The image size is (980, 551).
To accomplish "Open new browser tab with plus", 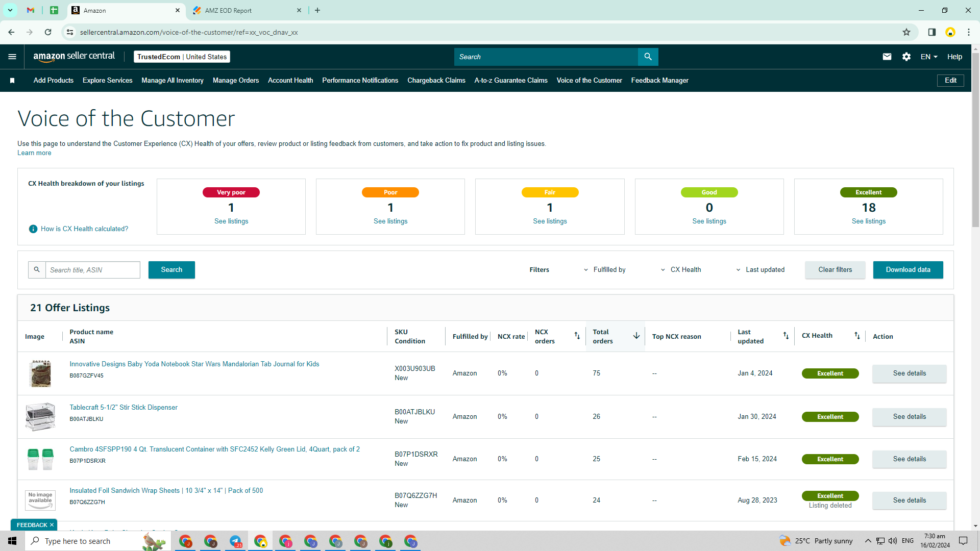I will (x=317, y=10).
